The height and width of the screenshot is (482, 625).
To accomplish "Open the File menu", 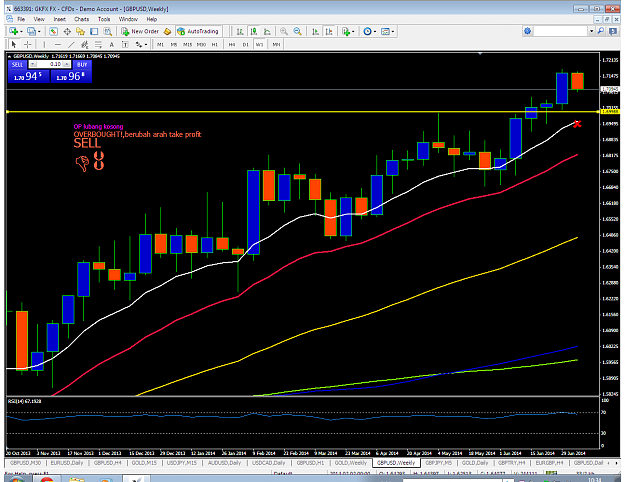I will [x=21, y=19].
